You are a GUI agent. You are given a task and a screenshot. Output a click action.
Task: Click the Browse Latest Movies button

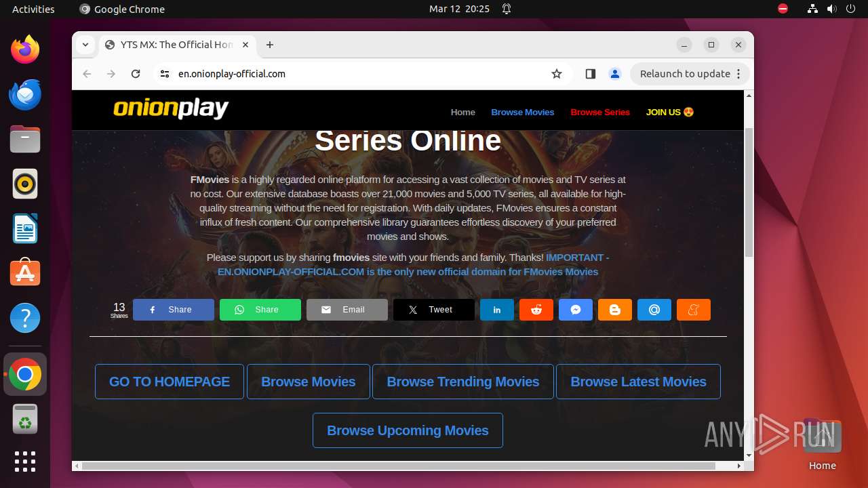point(639,382)
